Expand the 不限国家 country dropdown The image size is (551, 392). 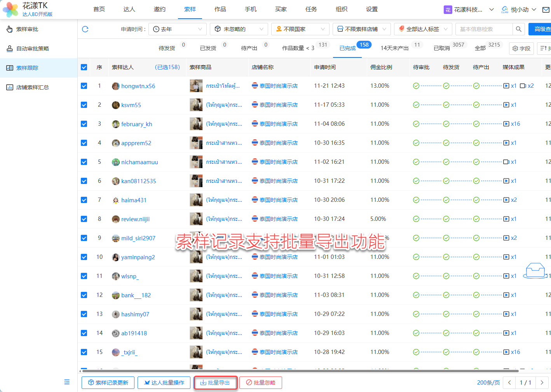tap(300, 29)
